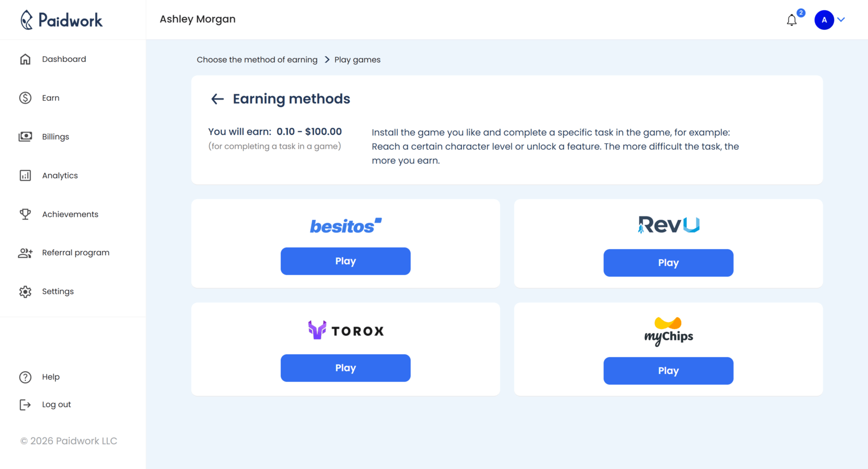Open breadcrumb Choose the method of earning
Screen dimensions: 868x469
pyautogui.click(x=257, y=60)
